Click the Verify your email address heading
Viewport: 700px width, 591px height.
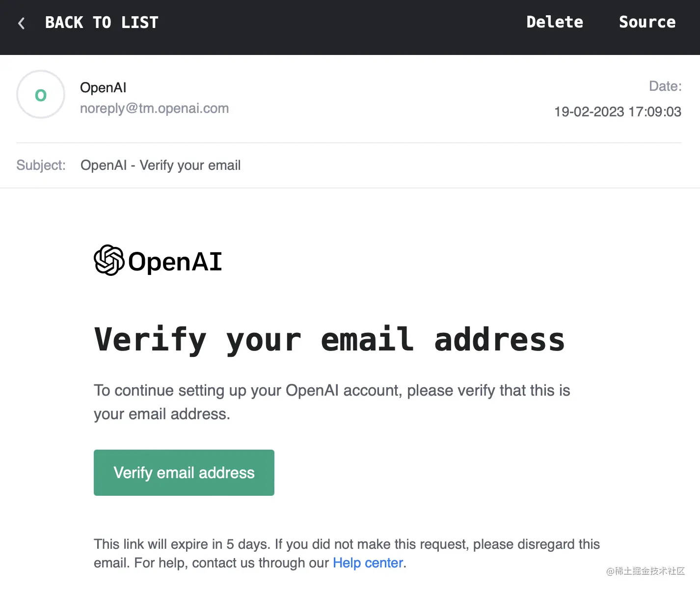point(329,340)
